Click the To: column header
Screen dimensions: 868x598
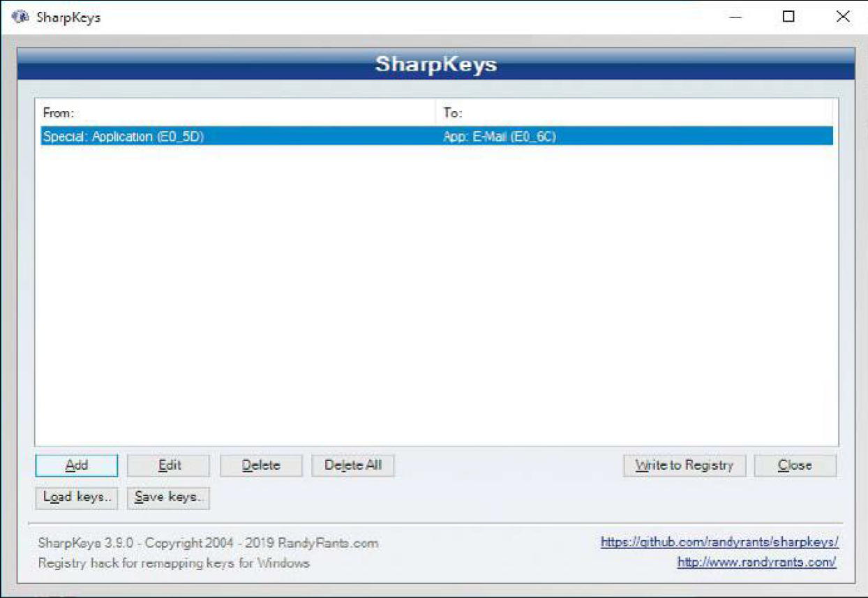pyautogui.click(x=635, y=112)
